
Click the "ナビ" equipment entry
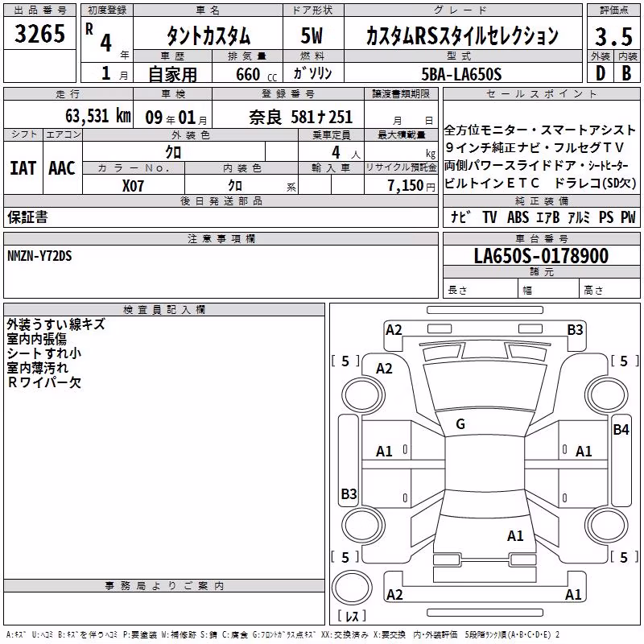[460, 217]
